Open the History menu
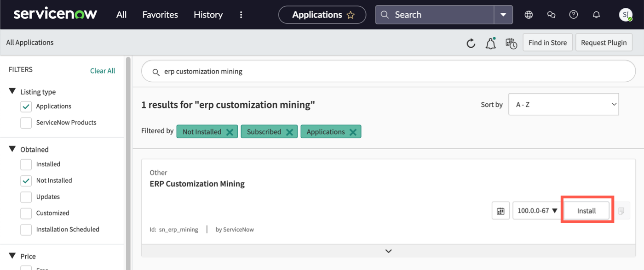Image resolution: width=644 pixels, height=270 pixels. click(x=208, y=15)
